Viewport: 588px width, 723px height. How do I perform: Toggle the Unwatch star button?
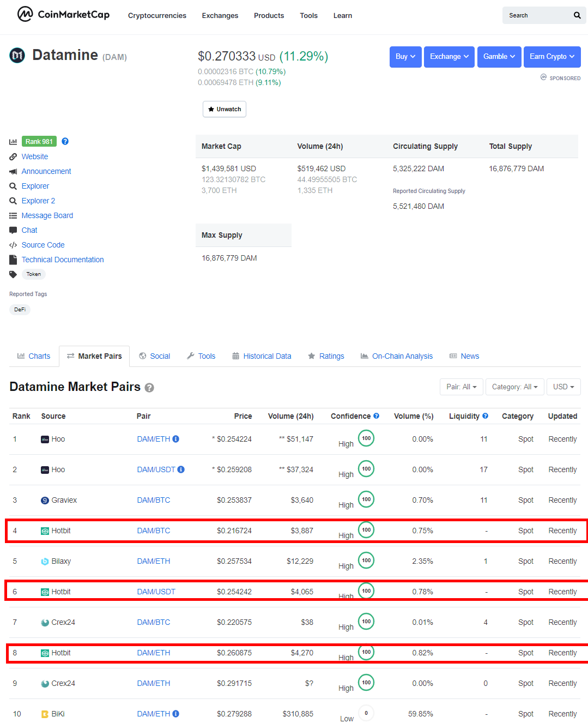pyautogui.click(x=225, y=109)
